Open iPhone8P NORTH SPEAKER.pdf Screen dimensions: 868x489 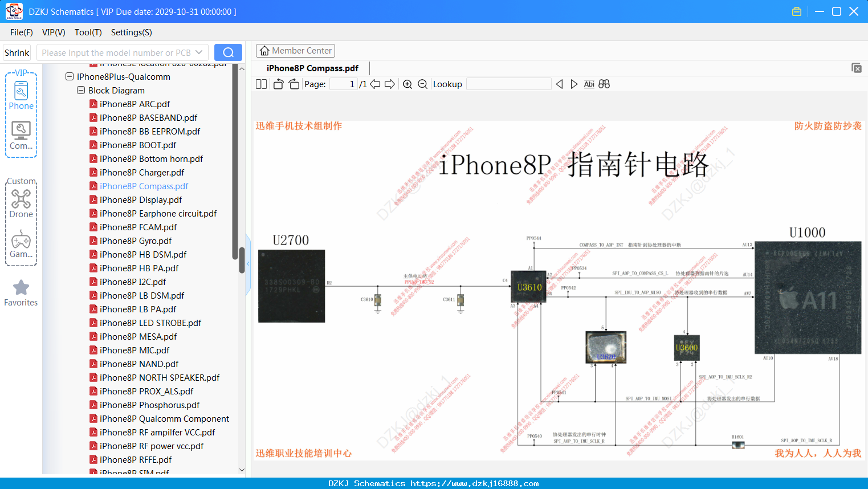pyautogui.click(x=160, y=378)
